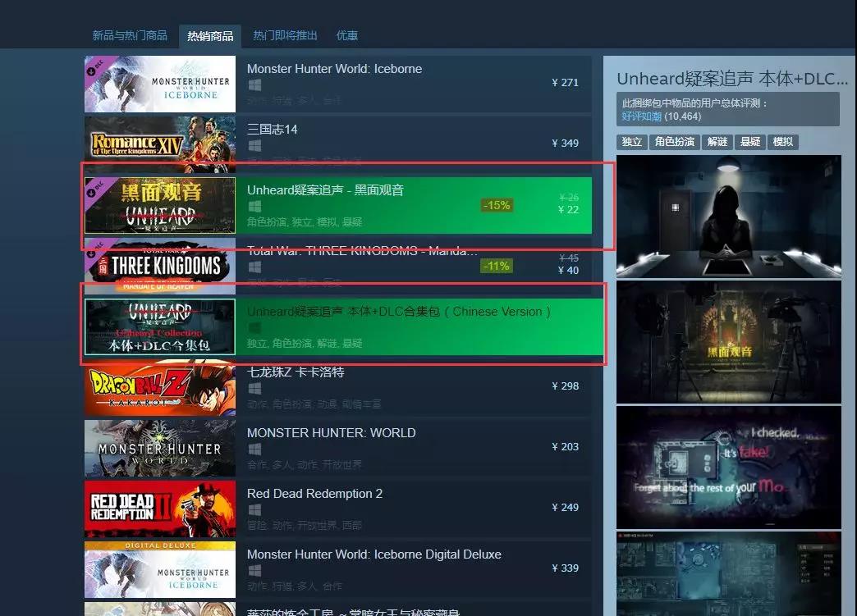Screen dimensions: 857x616
Task: Click the ¥ 349 price for 三国志14
Action: pyautogui.click(x=565, y=143)
